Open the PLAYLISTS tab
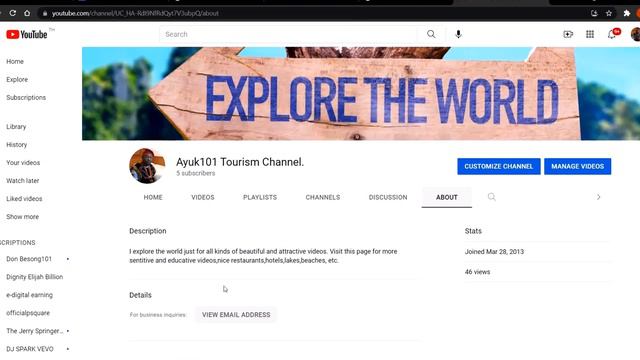Viewport: 640px width, 360px height. [x=260, y=197]
